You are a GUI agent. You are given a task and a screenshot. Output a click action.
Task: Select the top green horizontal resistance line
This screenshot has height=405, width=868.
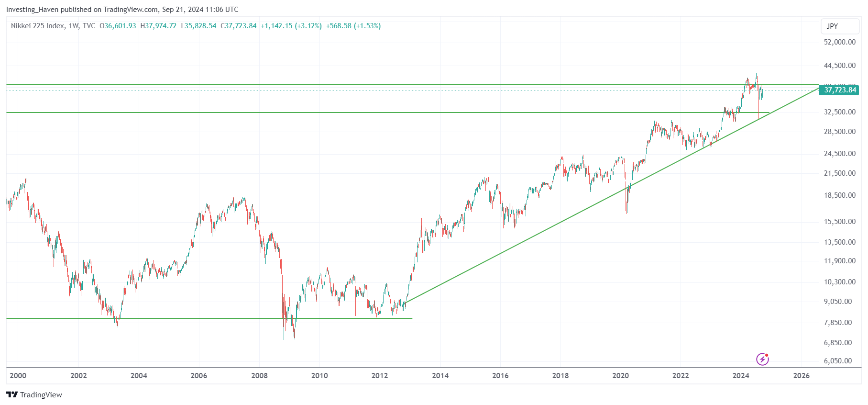412,85
